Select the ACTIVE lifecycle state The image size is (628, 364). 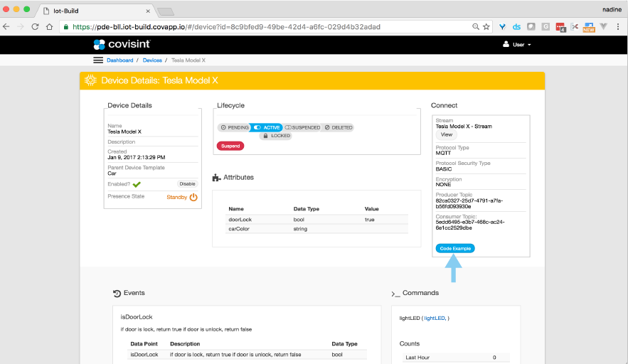coord(267,127)
